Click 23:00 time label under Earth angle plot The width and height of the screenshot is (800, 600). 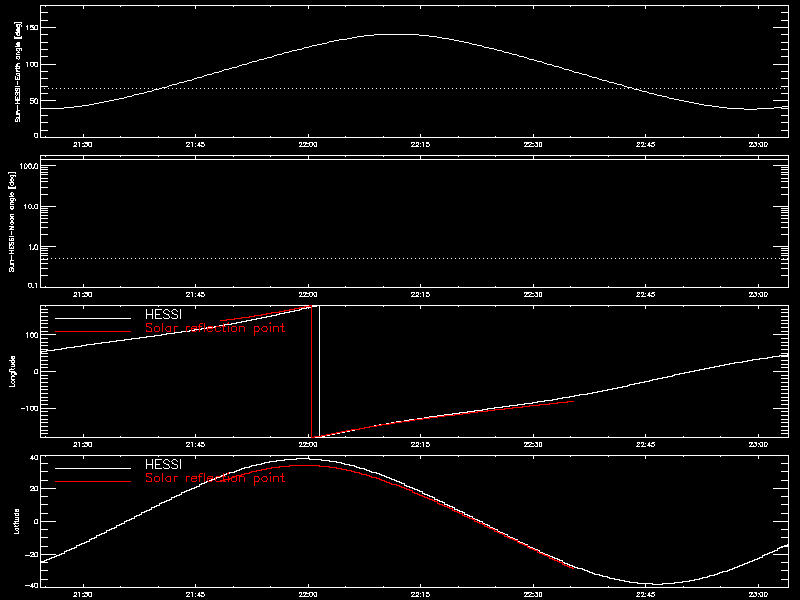pos(759,144)
